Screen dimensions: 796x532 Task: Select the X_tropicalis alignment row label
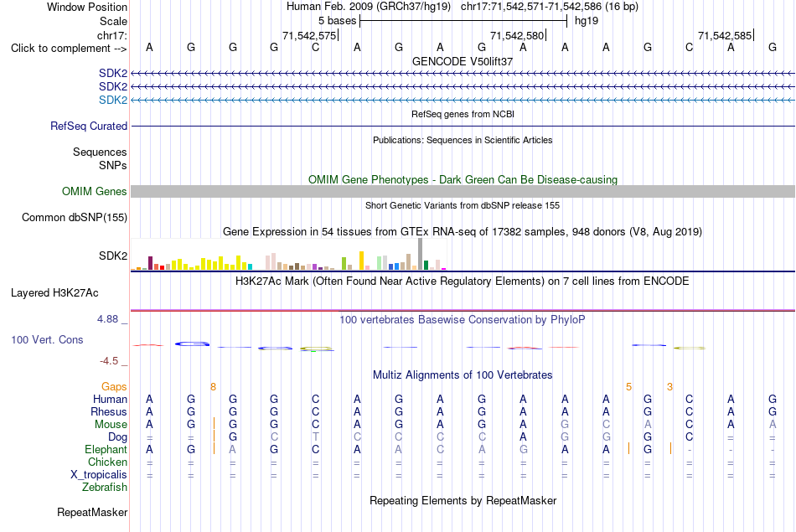99,475
